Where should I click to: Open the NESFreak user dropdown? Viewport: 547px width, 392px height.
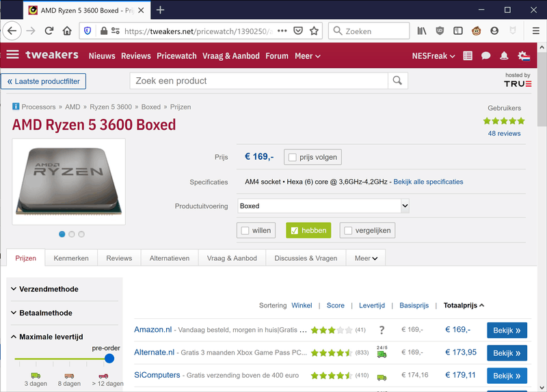coord(433,56)
